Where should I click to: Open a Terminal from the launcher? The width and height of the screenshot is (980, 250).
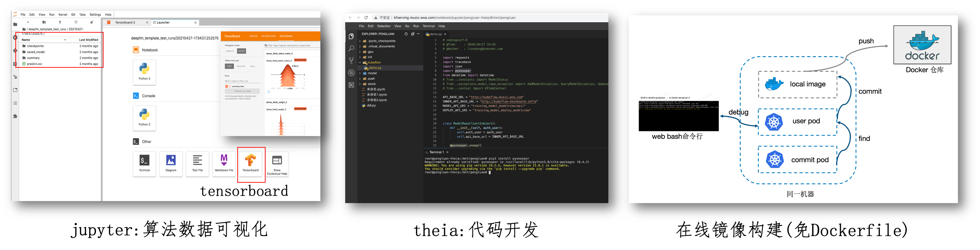(144, 164)
